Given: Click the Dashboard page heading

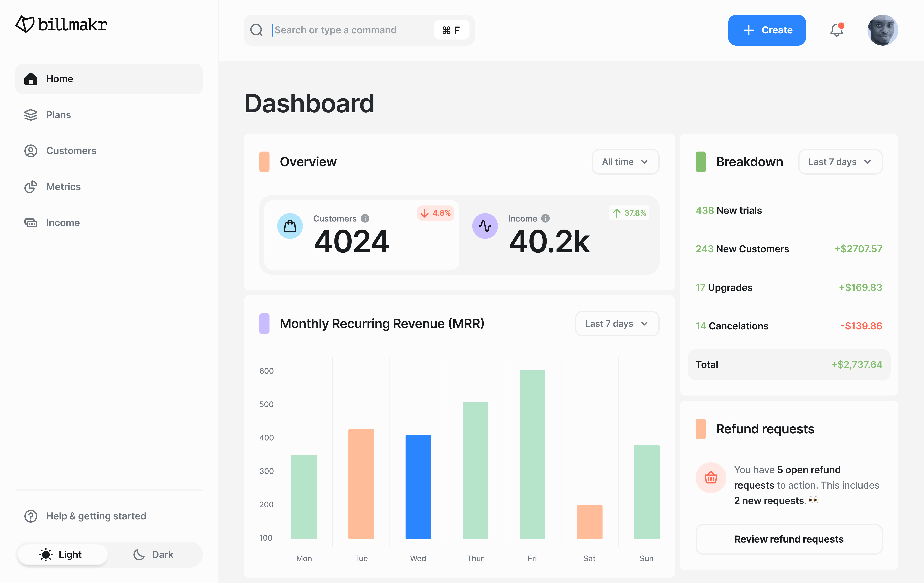Looking at the screenshot, I should tap(309, 103).
